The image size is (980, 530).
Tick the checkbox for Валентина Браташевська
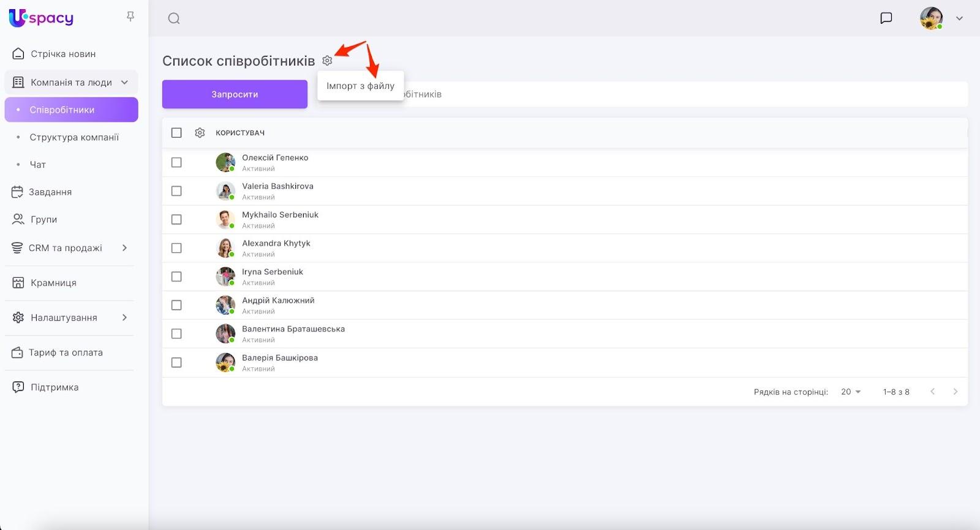(176, 334)
